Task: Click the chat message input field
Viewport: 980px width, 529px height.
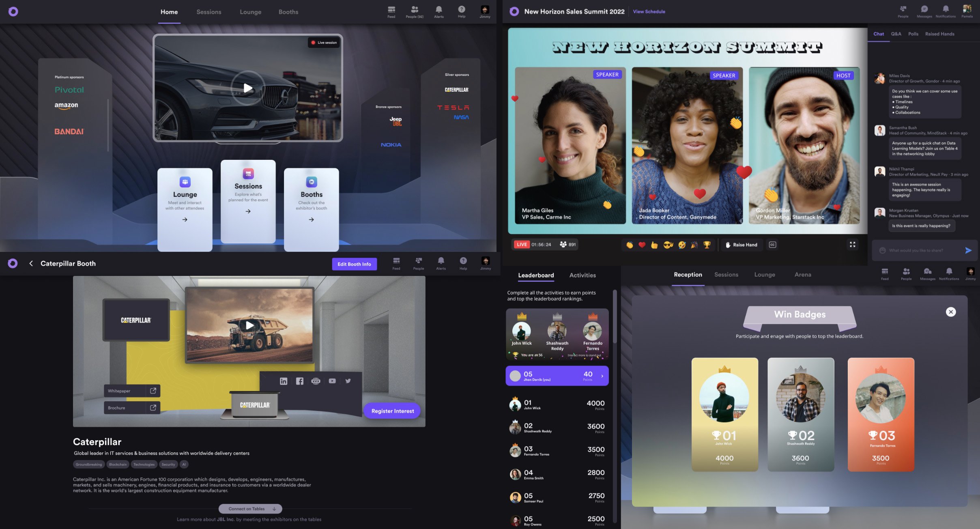Action: click(925, 250)
